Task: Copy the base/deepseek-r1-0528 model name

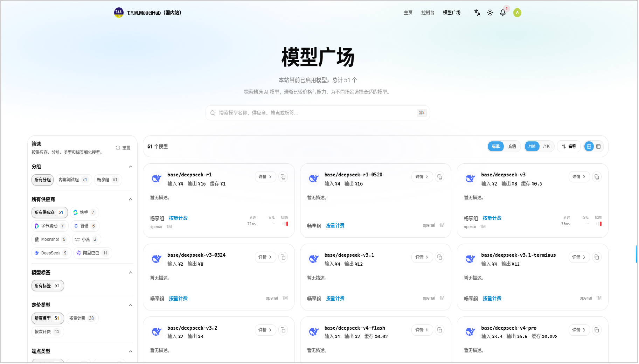Action: tap(440, 177)
